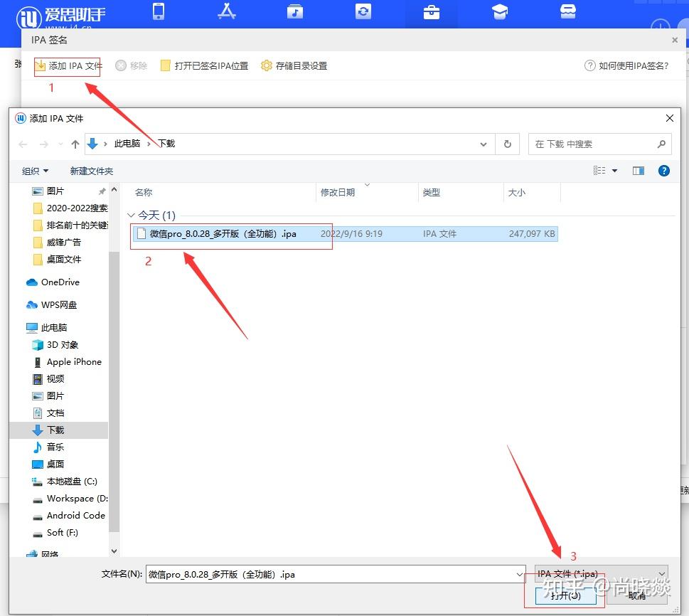Click 下载 in the address breadcrumb
This screenshot has height=616, width=689.
[166, 144]
